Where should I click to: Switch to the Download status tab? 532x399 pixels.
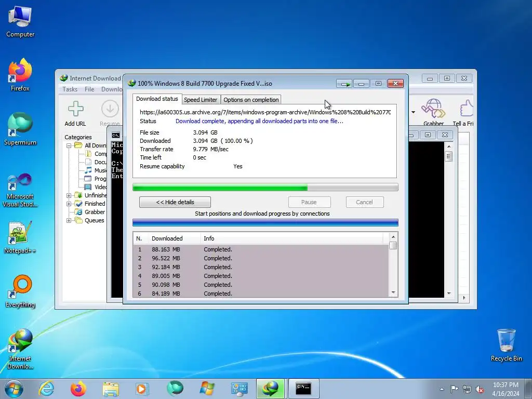tap(157, 99)
